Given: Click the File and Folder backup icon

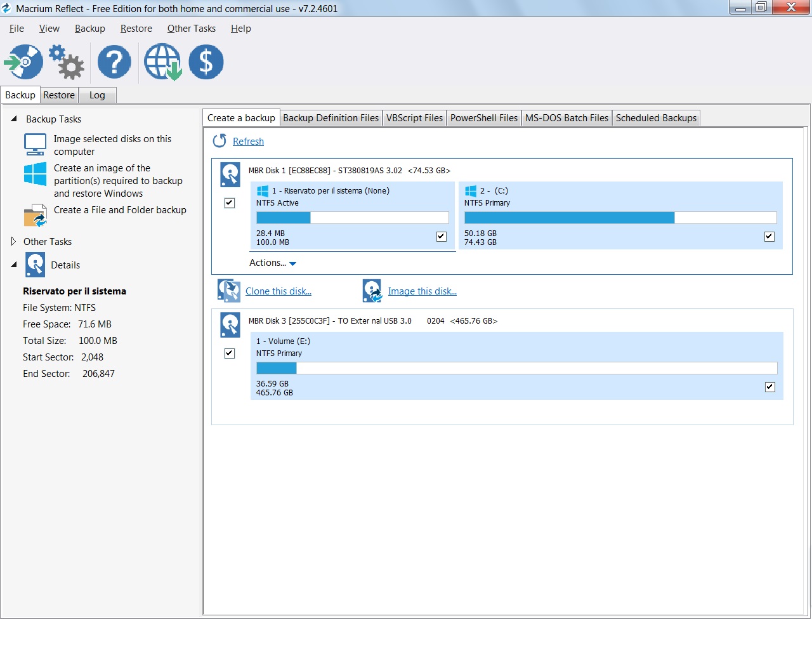Looking at the screenshot, I should tap(35, 216).
